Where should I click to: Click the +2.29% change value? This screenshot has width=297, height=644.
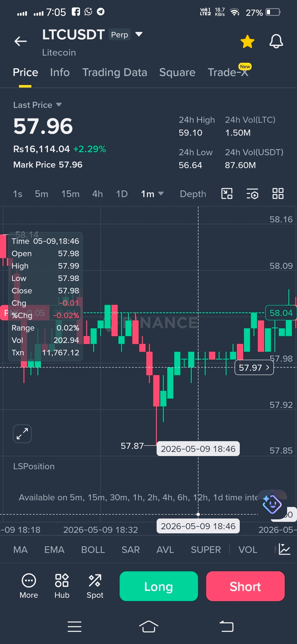point(90,149)
